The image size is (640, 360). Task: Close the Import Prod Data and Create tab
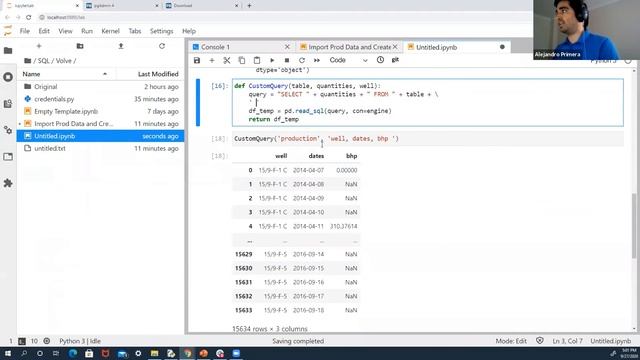coord(395,47)
